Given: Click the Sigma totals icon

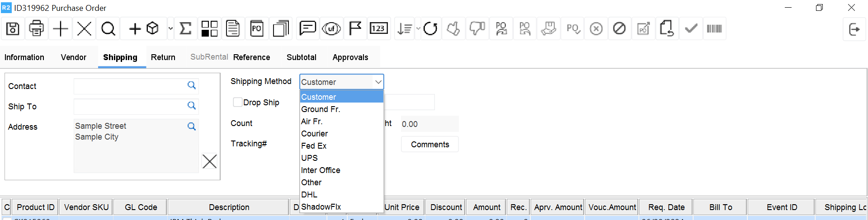Looking at the screenshot, I should 185,29.
